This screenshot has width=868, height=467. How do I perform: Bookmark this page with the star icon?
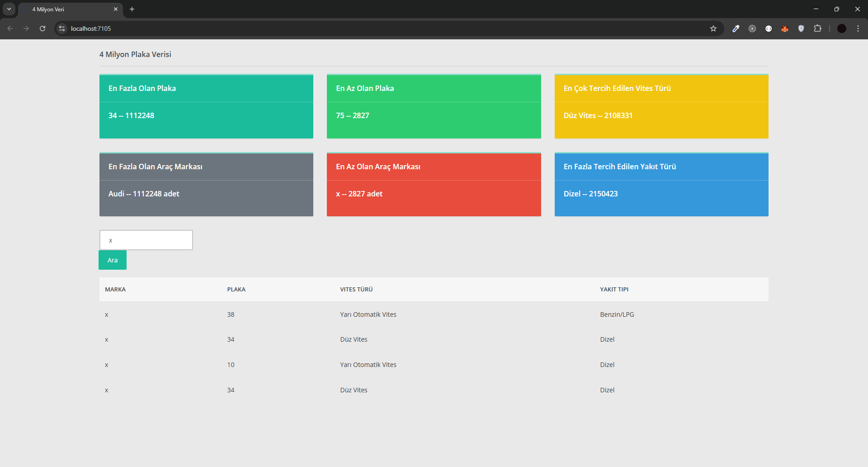pos(713,29)
